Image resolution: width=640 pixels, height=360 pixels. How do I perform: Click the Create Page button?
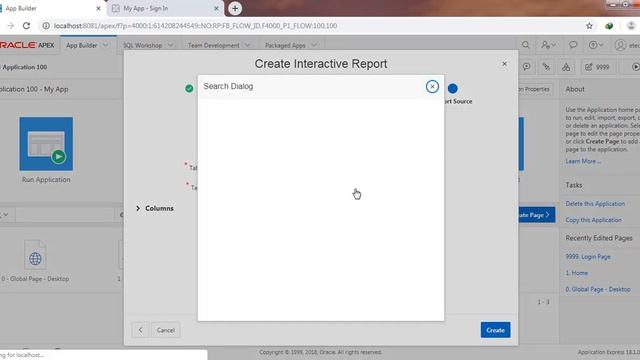(536, 215)
